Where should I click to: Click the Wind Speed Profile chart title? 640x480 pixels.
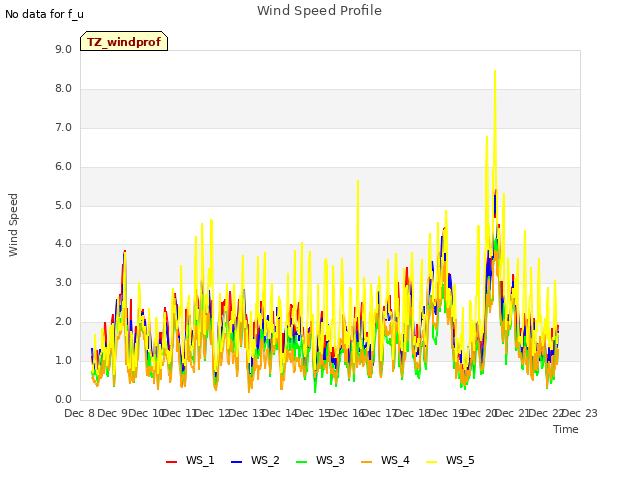[x=319, y=11]
